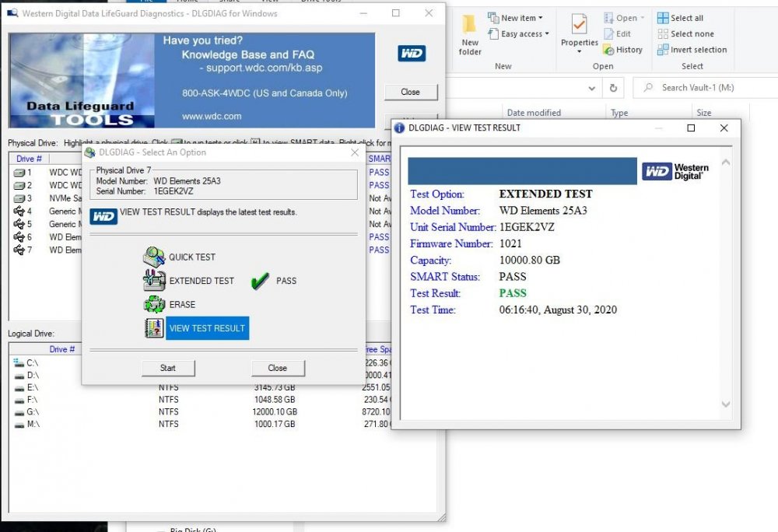The width and height of the screenshot is (778, 532).
Task: Choose the Extended Test icon
Action: tap(154, 281)
